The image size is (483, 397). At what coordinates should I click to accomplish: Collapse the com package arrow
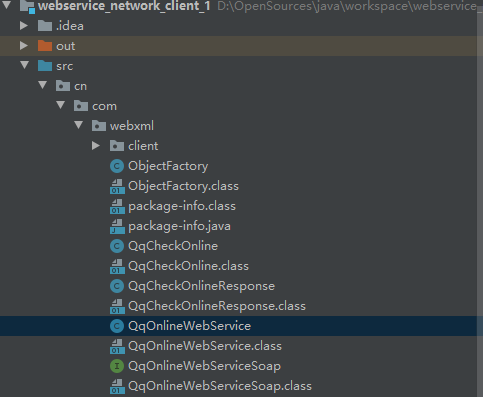61,105
